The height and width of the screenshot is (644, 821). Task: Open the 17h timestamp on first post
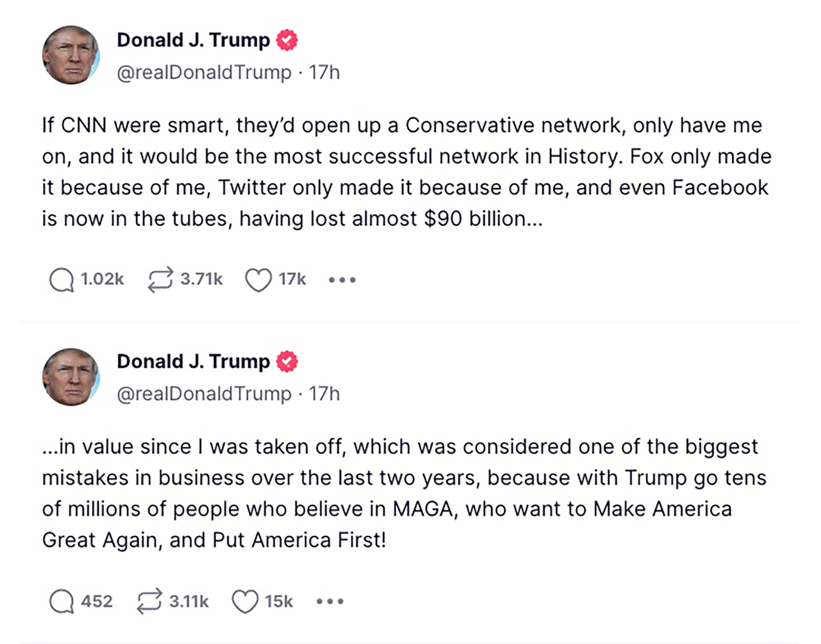coord(324,73)
